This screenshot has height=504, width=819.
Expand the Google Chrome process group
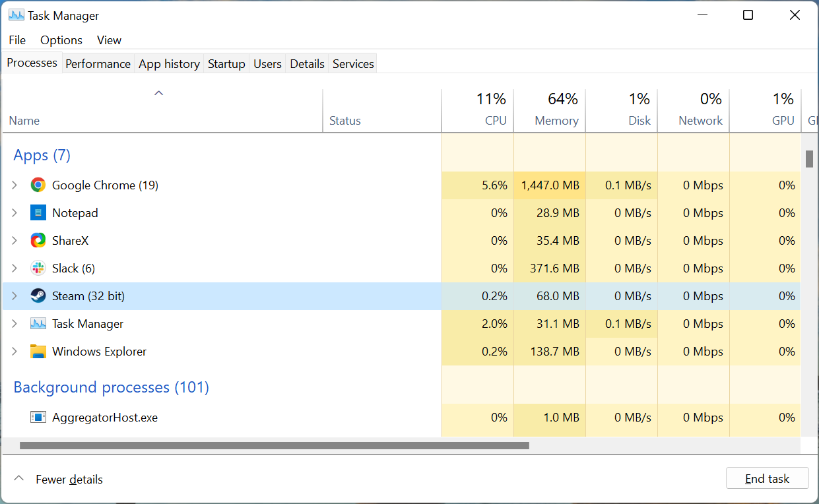(15, 185)
